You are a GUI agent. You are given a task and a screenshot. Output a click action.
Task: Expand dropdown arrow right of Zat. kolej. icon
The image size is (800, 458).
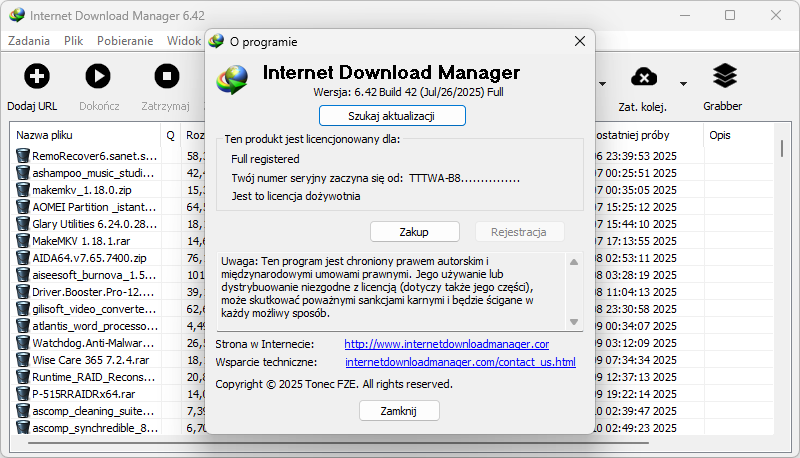click(683, 84)
